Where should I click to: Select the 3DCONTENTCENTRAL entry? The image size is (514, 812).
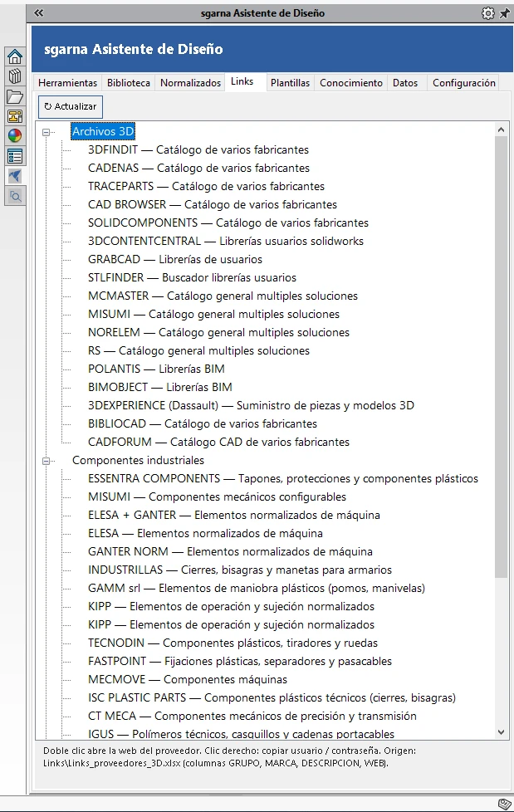click(225, 241)
